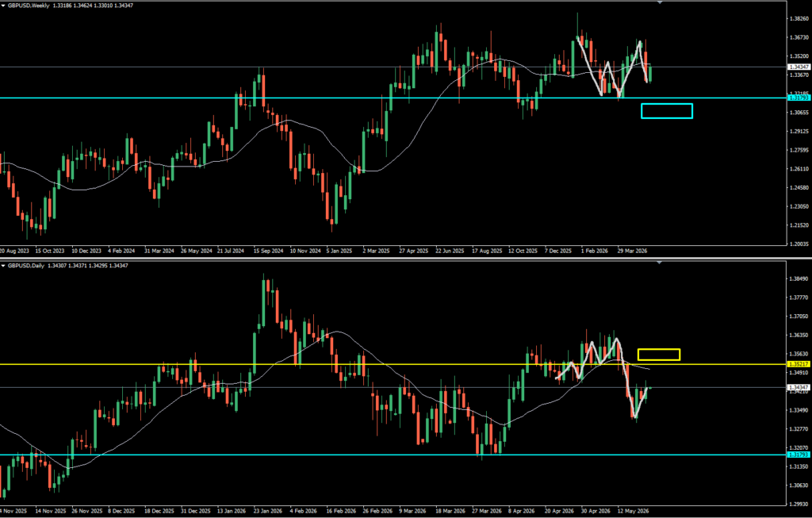Click the 31 Dec 2025 date on Daily timeline

click(x=197, y=511)
